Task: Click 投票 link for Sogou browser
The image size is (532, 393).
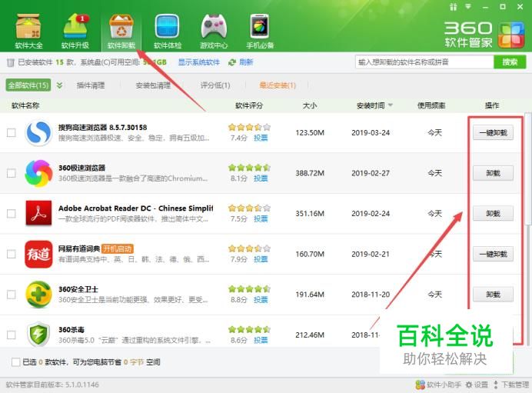Action: (x=261, y=138)
